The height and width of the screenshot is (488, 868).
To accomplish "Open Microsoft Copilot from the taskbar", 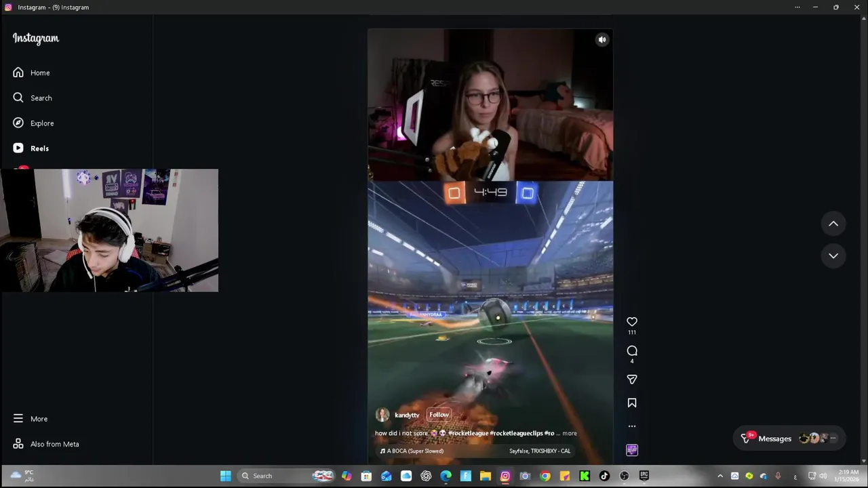I will 347,476.
